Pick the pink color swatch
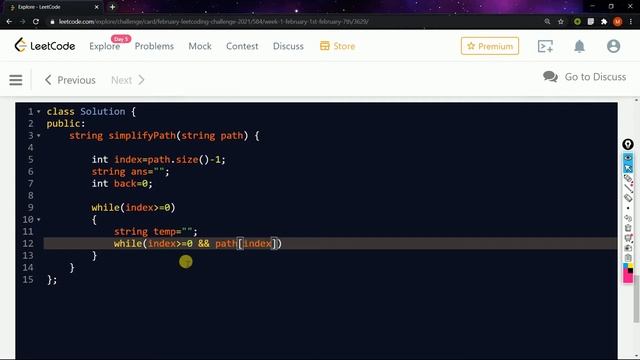The width and height of the screenshot is (640, 360). pyautogui.click(x=627, y=278)
